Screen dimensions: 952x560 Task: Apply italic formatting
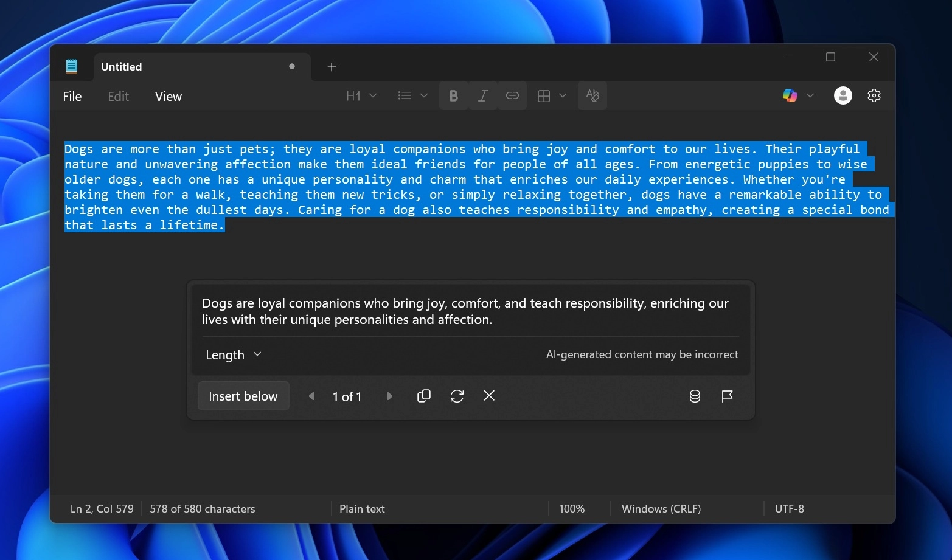[x=482, y=95]
